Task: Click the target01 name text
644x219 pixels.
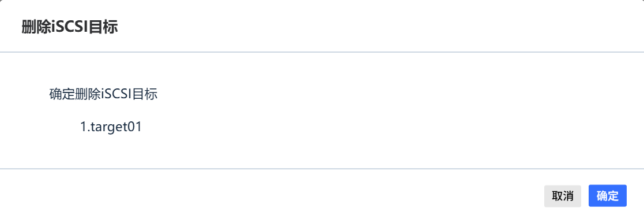Action: coord(116,127)
